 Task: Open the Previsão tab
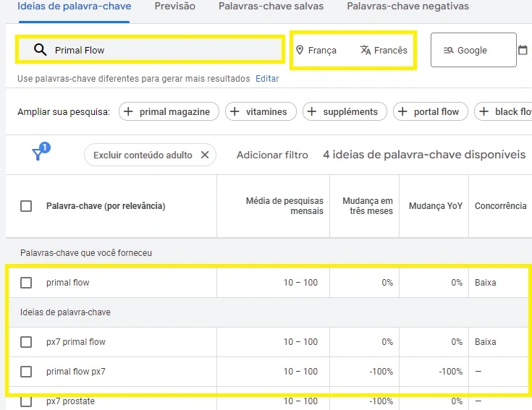click(175, 6)
